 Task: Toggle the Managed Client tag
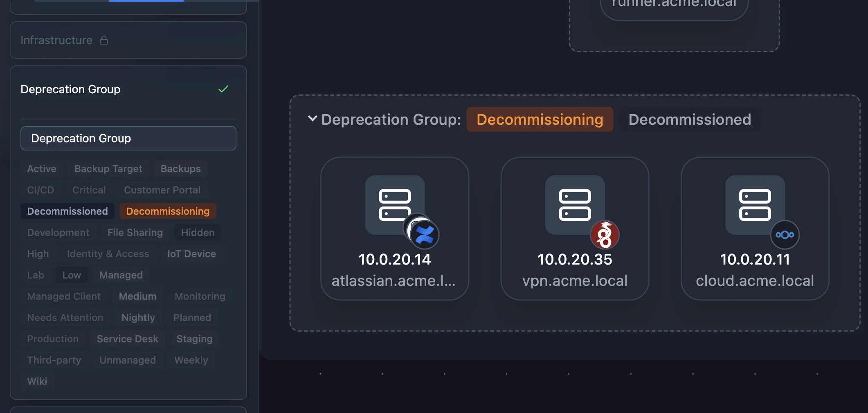coord(64,296)
